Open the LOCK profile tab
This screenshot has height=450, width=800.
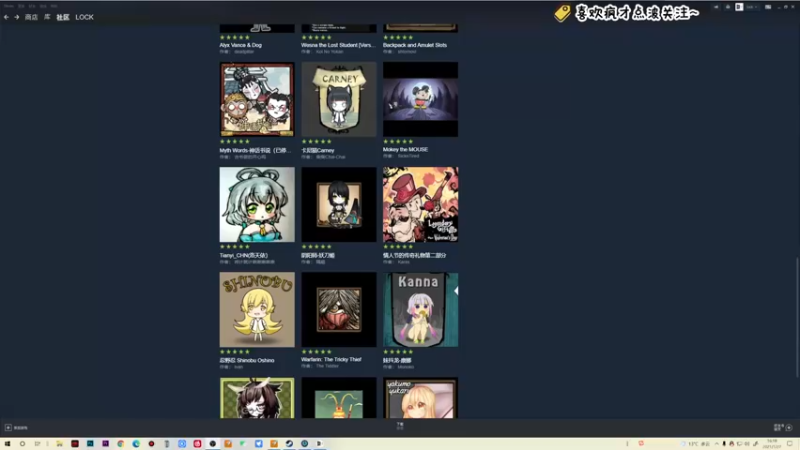pos(84,17)
